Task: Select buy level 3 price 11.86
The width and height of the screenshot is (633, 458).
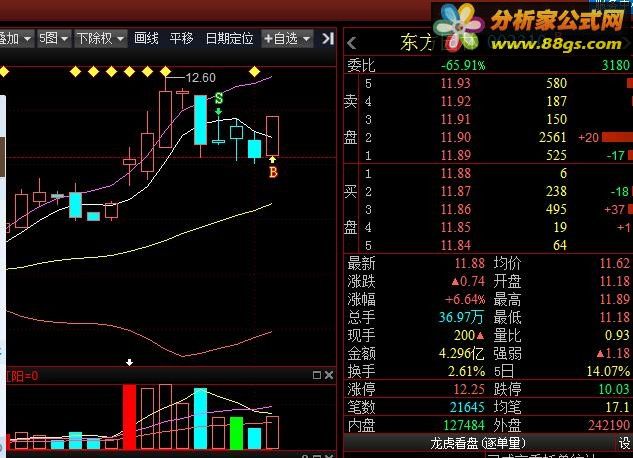Action: pos(456,209)
